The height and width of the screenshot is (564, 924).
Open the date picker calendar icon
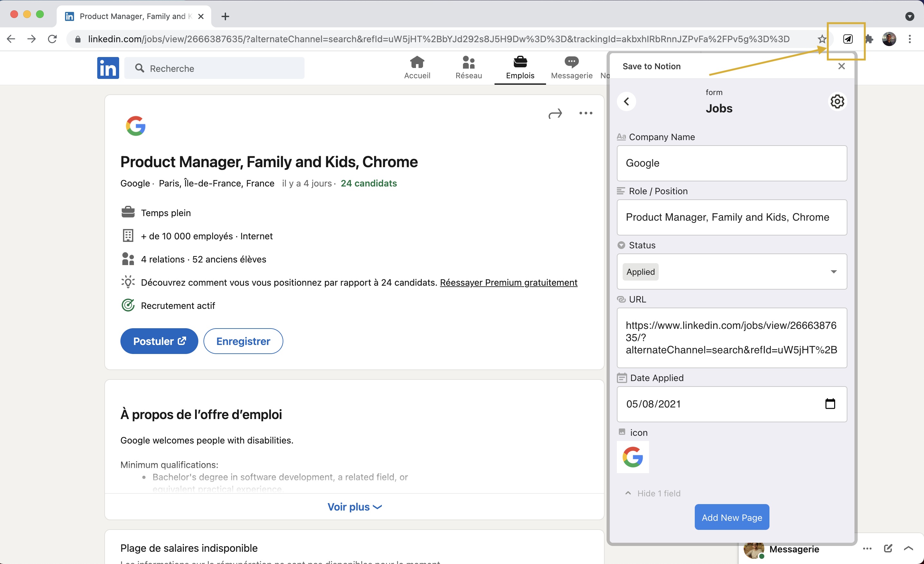(x=830, y=404)
